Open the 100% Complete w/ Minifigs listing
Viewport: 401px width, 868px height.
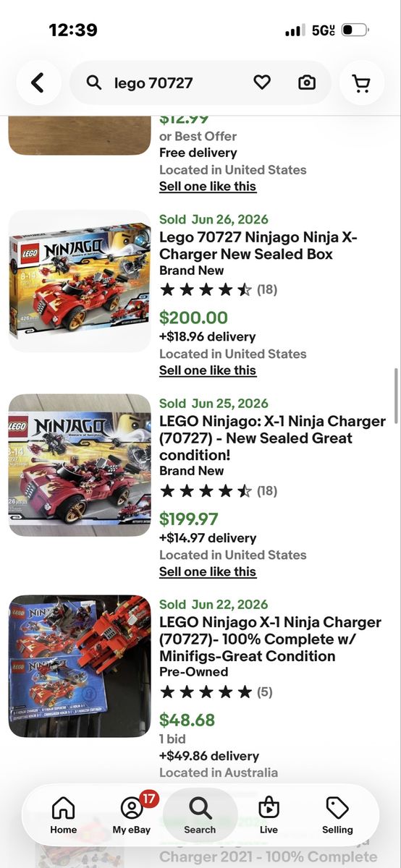coord(270,639)
